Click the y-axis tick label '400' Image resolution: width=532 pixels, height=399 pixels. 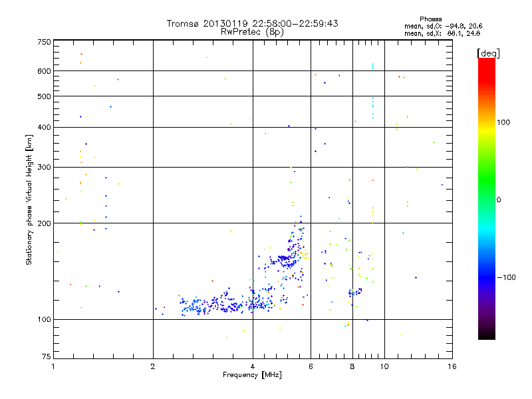(x=44, y=128)
